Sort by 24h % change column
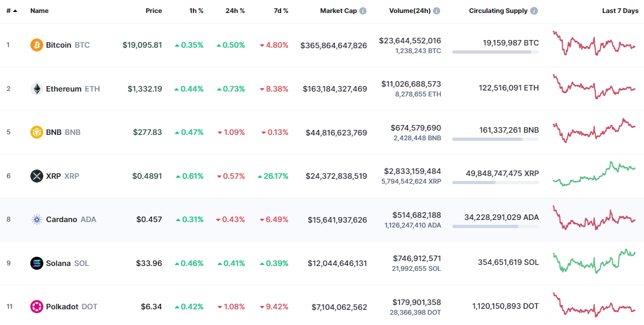 [235, 11]
